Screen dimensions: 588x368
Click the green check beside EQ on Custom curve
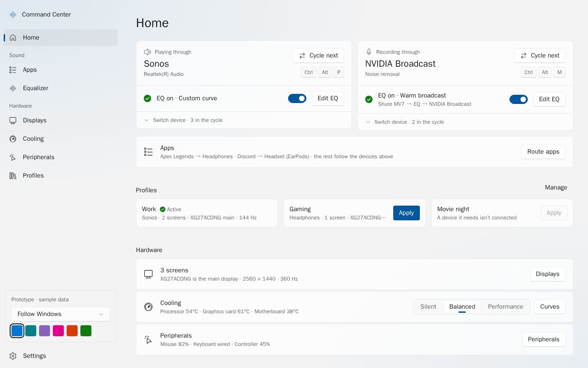(x=147, y=98)
